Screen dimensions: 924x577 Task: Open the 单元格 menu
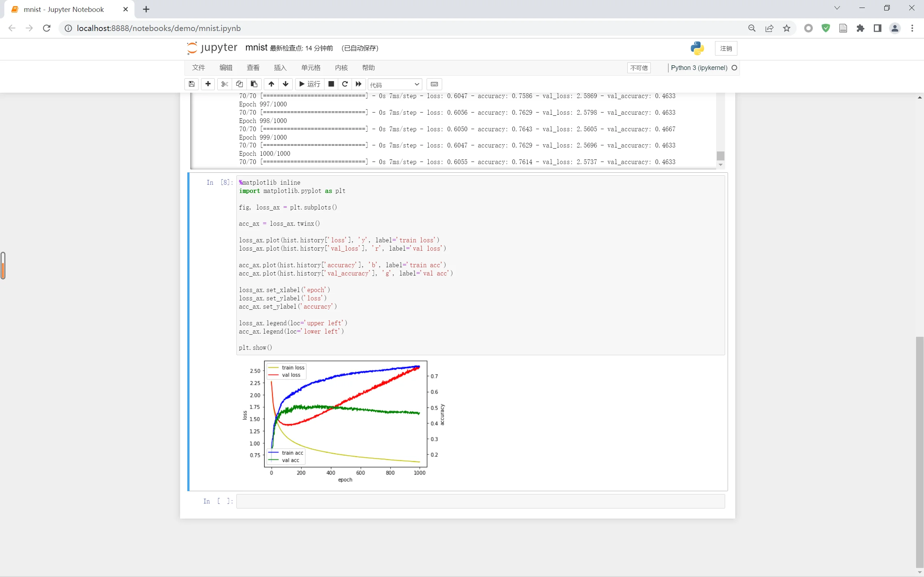coord(310,67)
